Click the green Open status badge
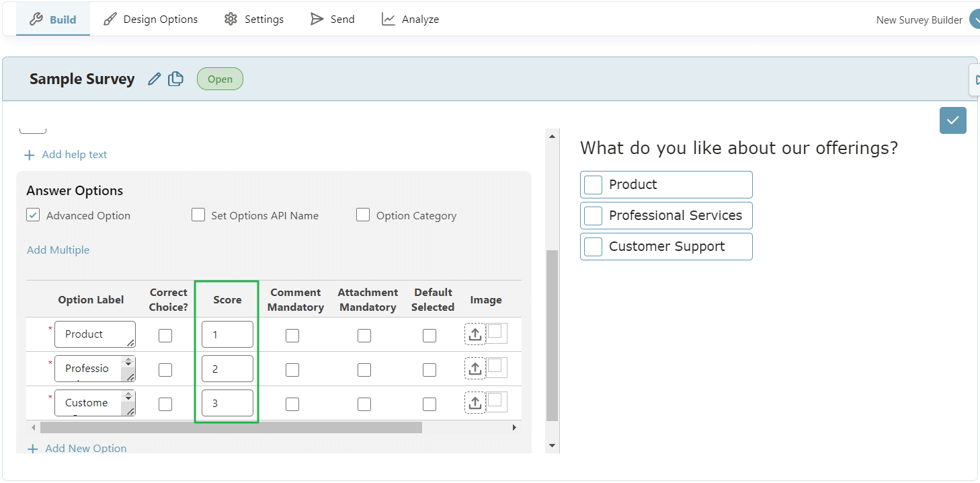The height and width of the screenshot is (483, 980). [x=220, y=79]
